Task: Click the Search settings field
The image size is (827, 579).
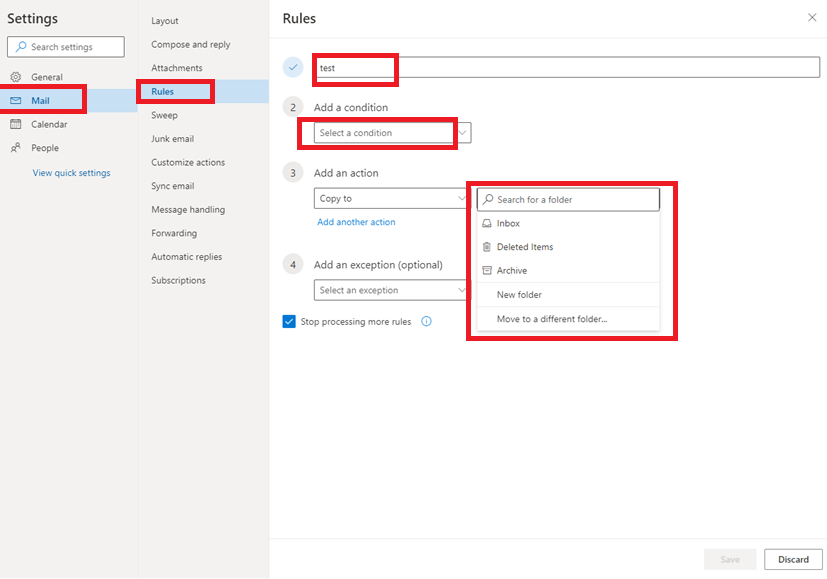Action: 66,47
